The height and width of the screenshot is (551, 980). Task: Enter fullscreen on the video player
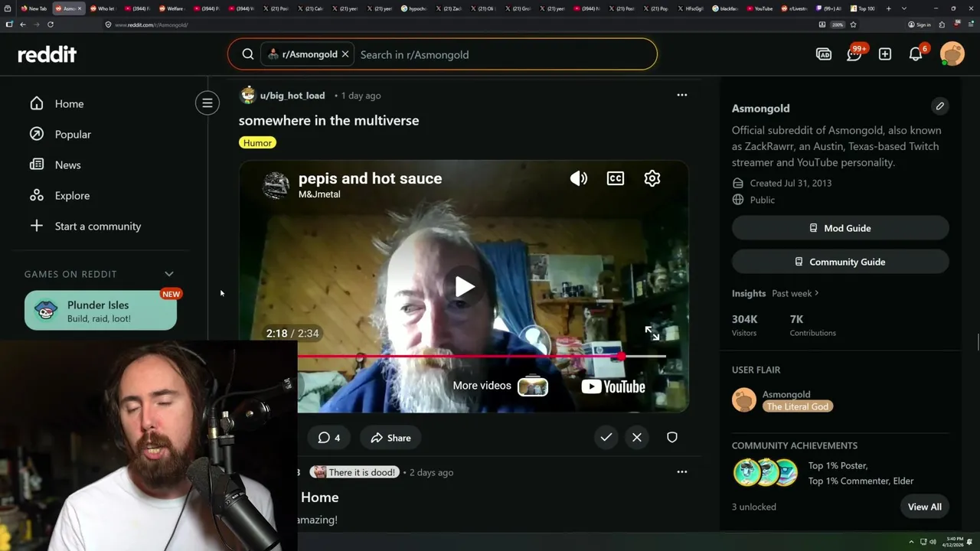(x=652, y=333)
